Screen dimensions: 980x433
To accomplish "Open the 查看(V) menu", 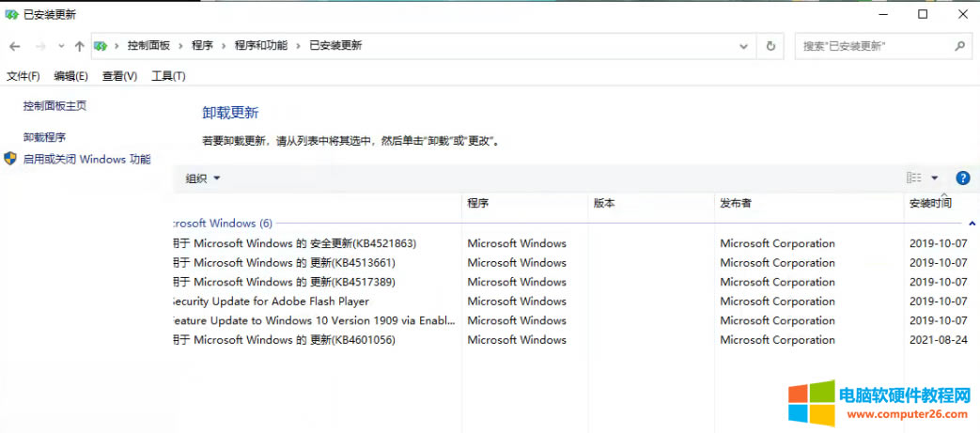I will 119,76.
